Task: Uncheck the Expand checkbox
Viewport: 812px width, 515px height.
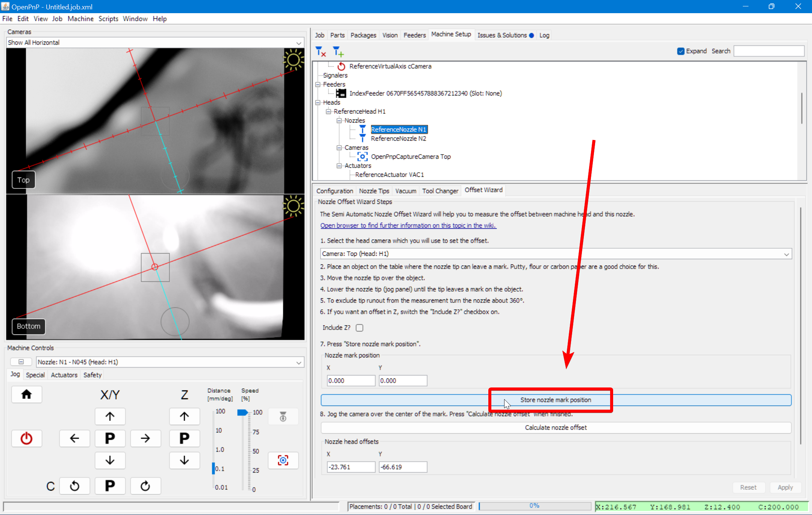Action: tap(680, 51)
